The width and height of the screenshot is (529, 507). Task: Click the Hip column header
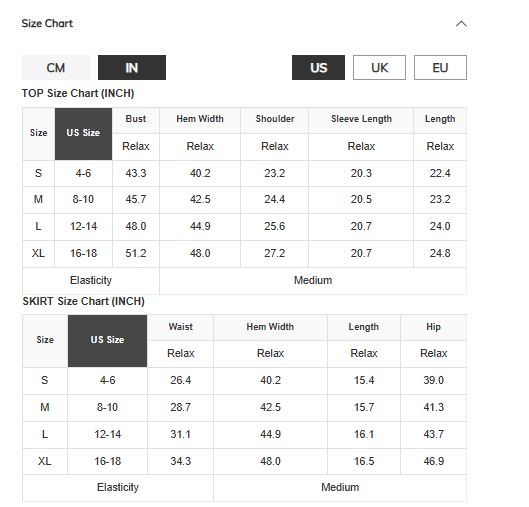(x=434, y=328)
